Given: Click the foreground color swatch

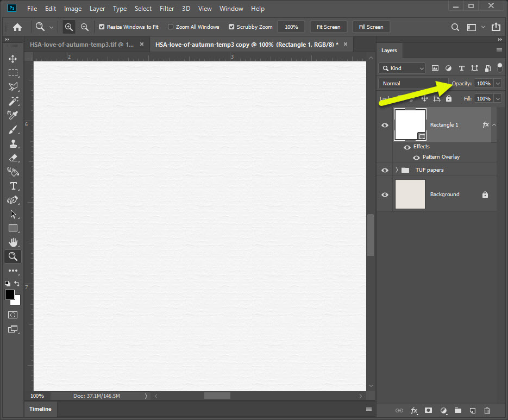Looking at the screenshot, I should (10, 294).
